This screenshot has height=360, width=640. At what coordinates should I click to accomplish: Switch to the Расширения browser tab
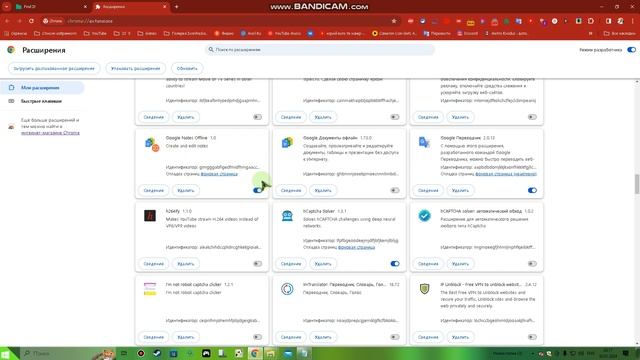[131, 7]
